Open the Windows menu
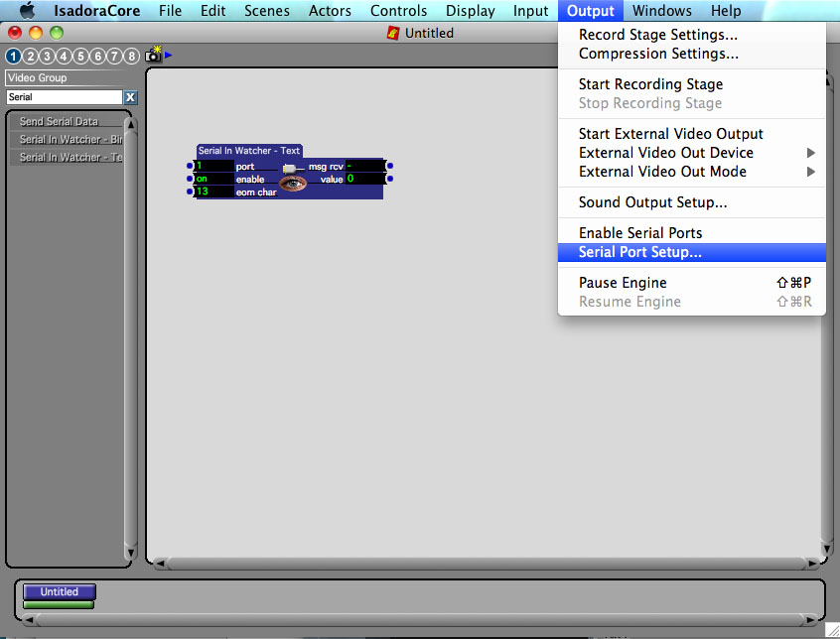Image resolution: width=840 pixels, height=639 pixels. coord(662,11)
